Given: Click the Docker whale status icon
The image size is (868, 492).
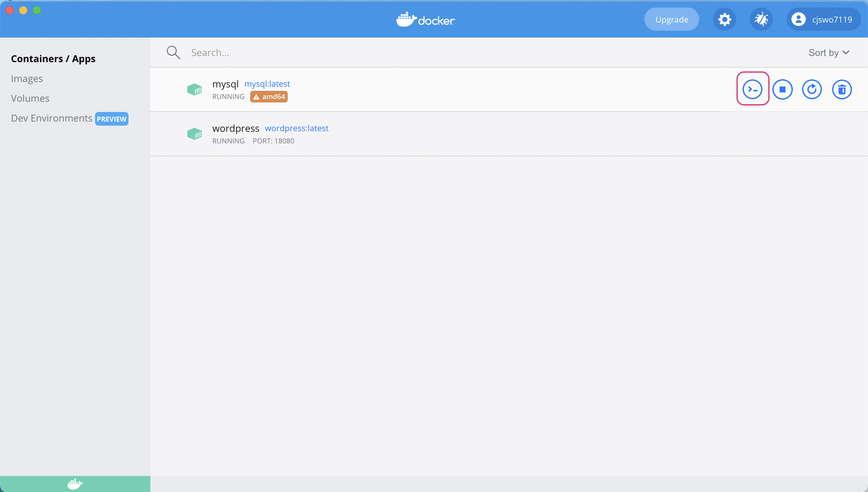Looking at the screenshot, I should click(75, 484).
